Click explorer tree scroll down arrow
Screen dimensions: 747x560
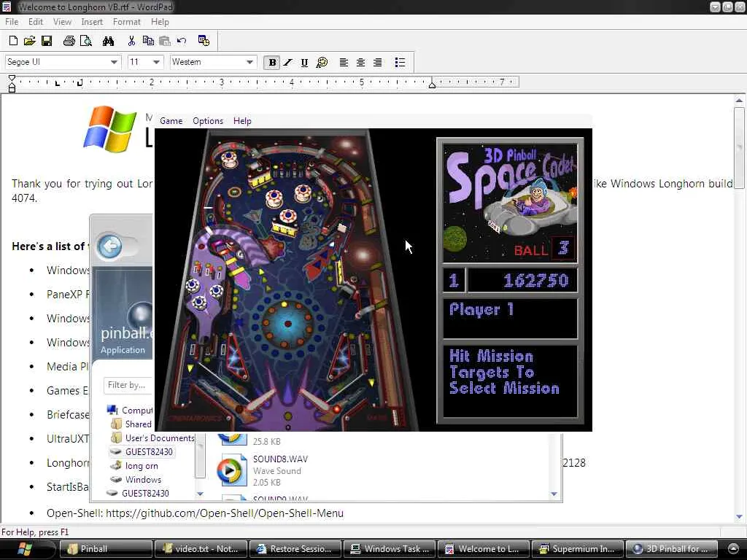tap(200, 494)
